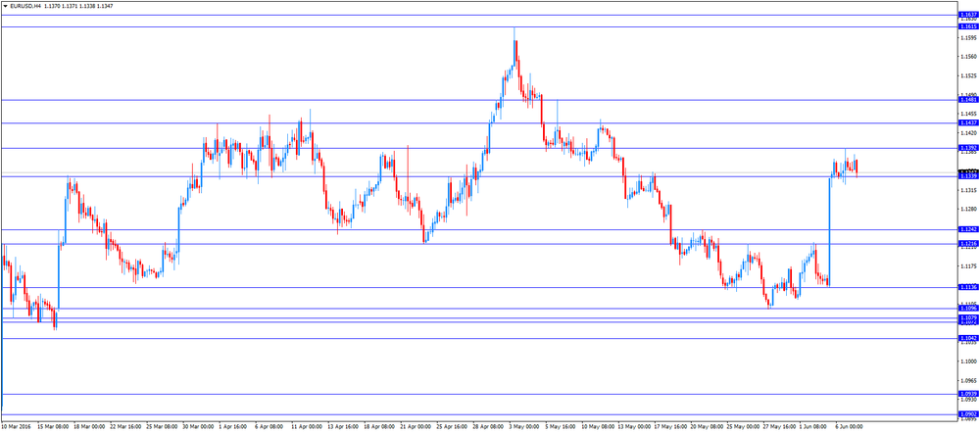The height and width of the screenshot is (433, 980).
Task: Click the 17 May 16:00 time axis label
Action: [669, 428]
